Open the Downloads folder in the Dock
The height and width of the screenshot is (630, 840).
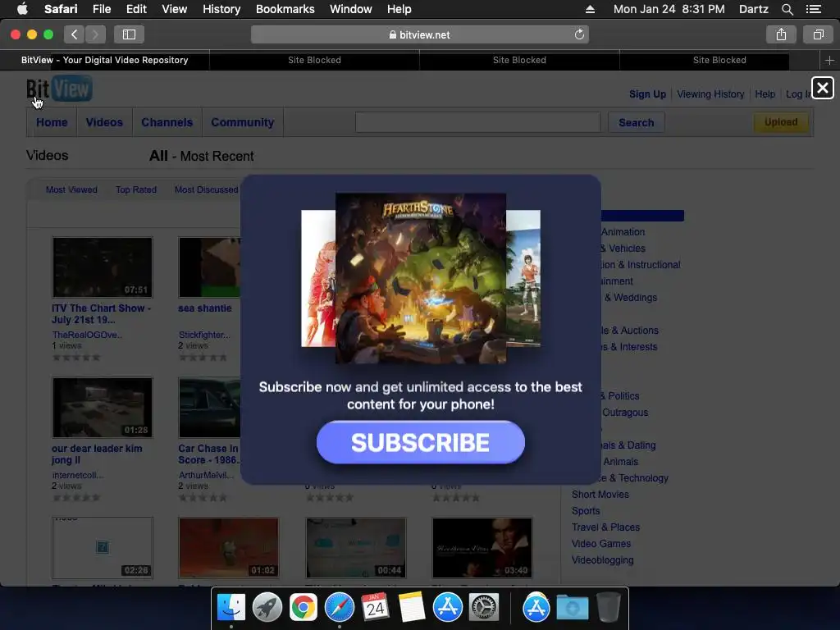tap(572, 608)
